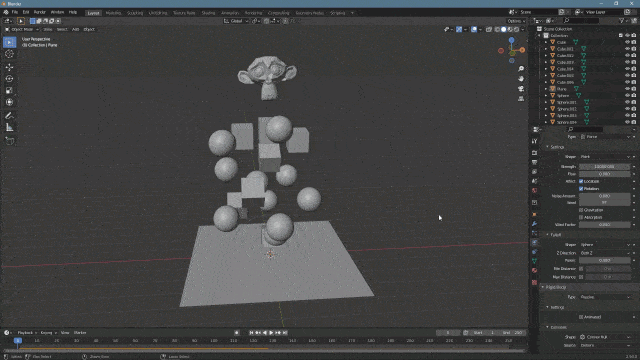
Task: Select the Select Box tool
Action: coord(10,42)
